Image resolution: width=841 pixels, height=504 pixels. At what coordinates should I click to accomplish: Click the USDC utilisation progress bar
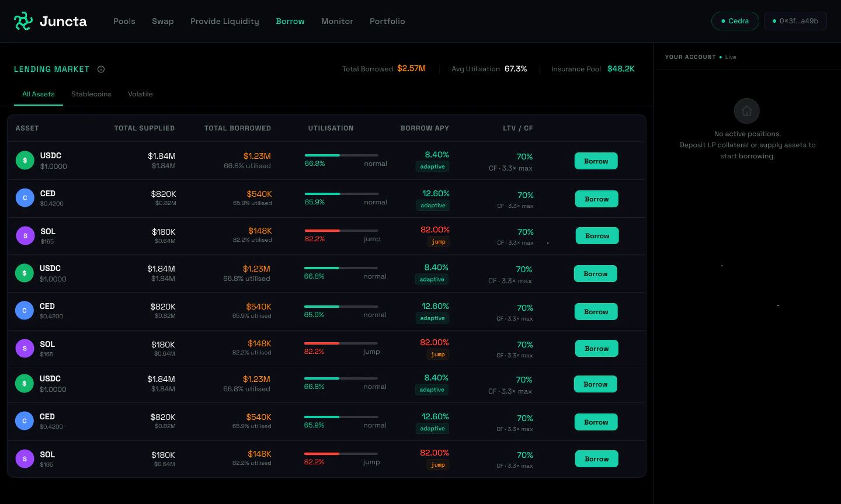(340, 155)
